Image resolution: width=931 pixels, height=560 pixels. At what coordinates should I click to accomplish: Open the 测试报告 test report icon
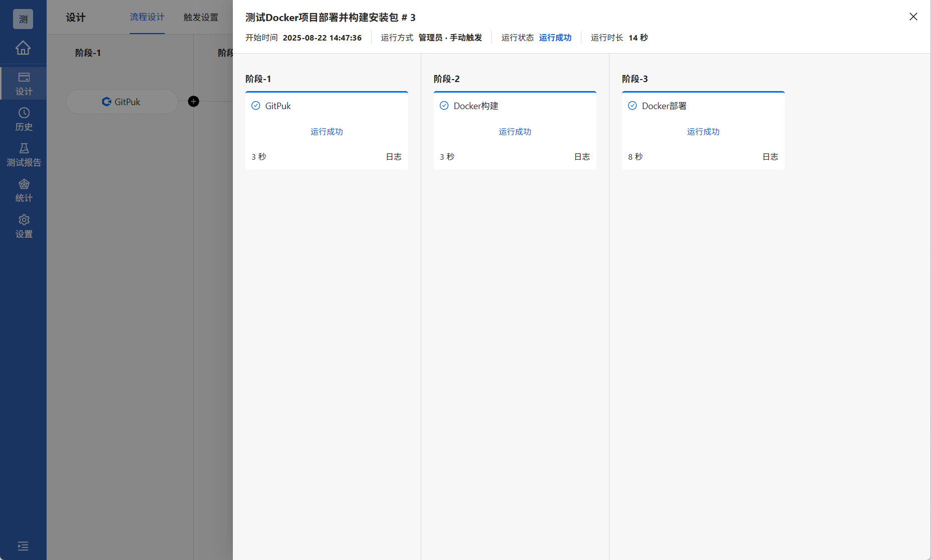tap(23, 154)
